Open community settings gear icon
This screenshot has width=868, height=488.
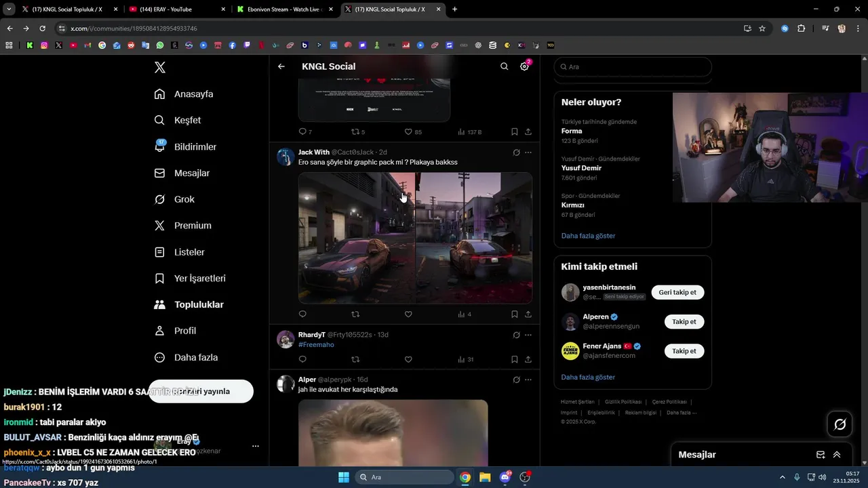[x=524, y=66]
